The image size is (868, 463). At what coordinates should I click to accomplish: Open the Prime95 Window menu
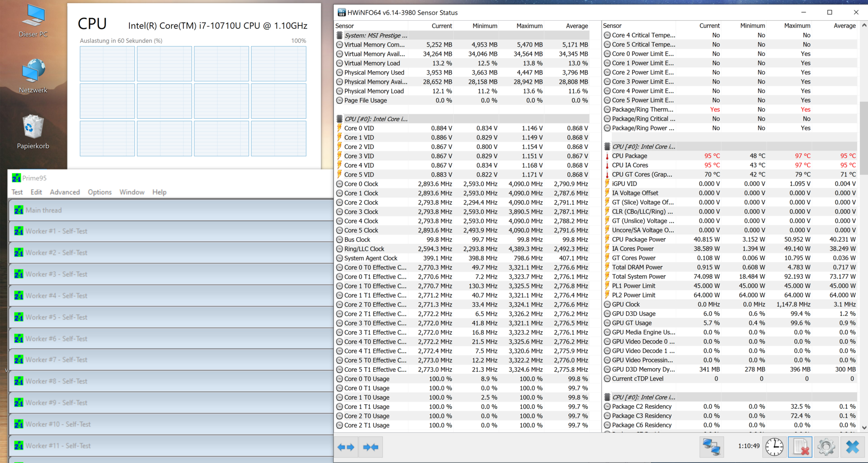coord(132,192)
